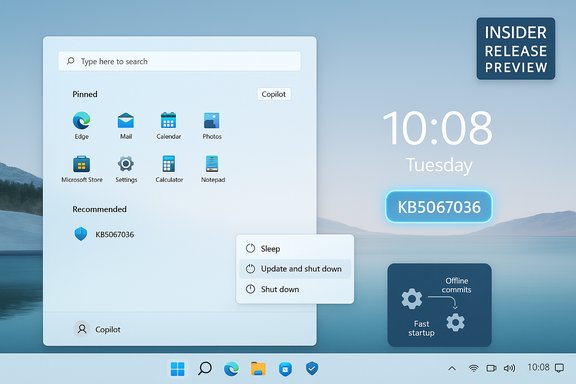576x384 pixels.
Task: Open the Edge pinned app
Action: tap(81, 121)
